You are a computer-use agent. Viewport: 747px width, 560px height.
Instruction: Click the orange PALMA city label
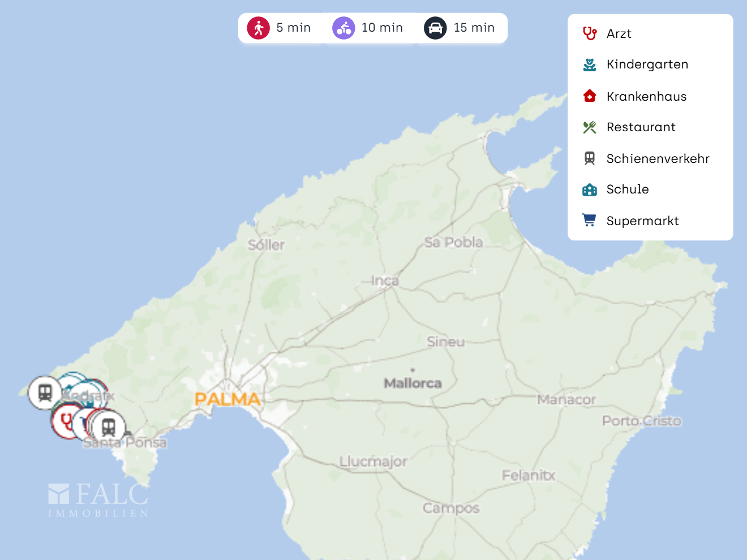click(x=227, y=399)
